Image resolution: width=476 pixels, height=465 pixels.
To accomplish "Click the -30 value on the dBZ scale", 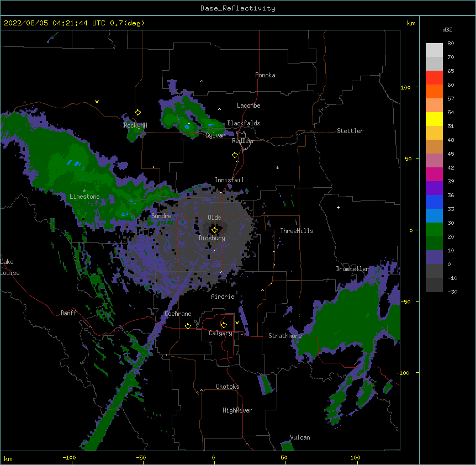I will click(452, 292).
